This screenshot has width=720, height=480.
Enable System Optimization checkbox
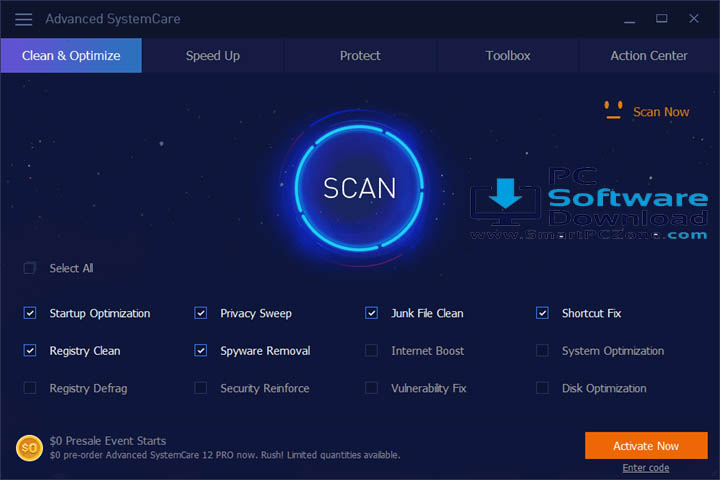(542, 351)
